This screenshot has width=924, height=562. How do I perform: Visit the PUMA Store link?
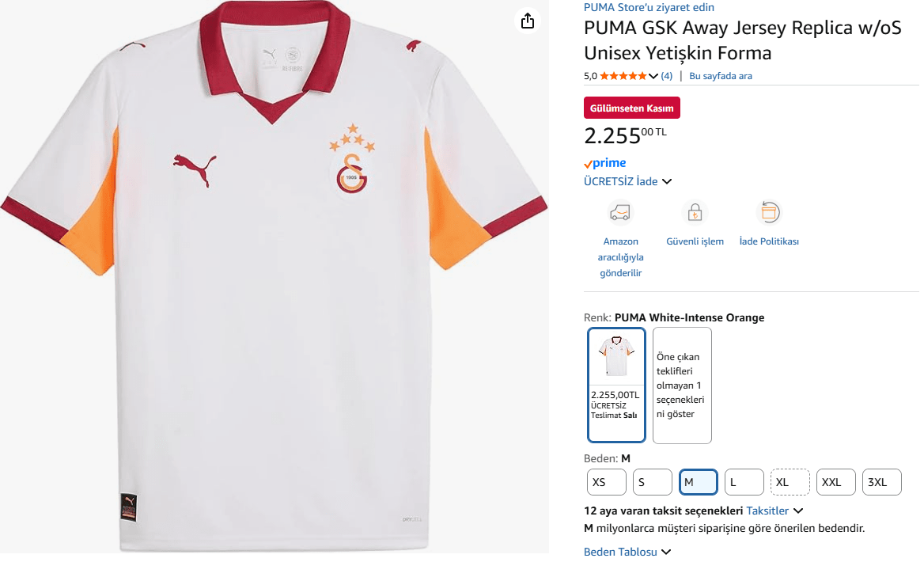(x=649, y=7)
